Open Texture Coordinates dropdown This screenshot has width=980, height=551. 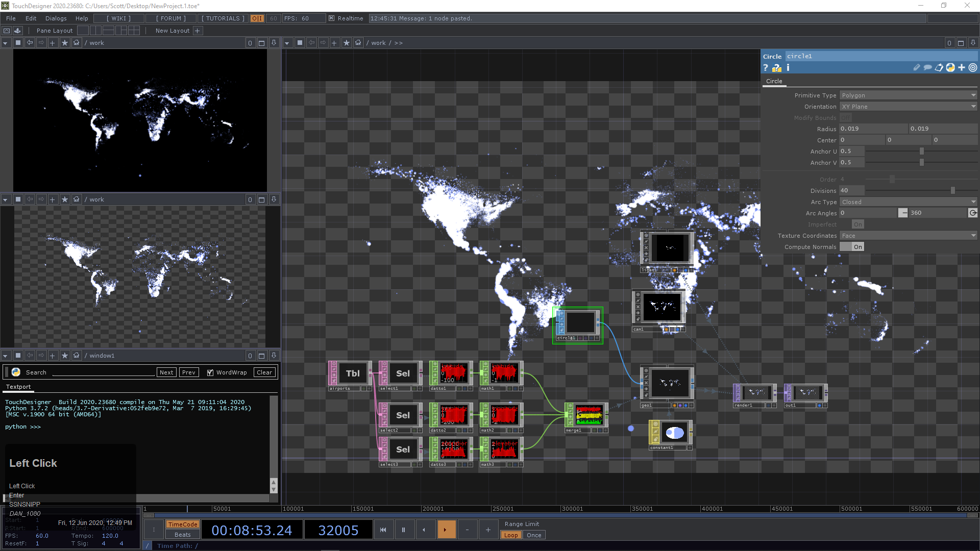pos(908,236)
